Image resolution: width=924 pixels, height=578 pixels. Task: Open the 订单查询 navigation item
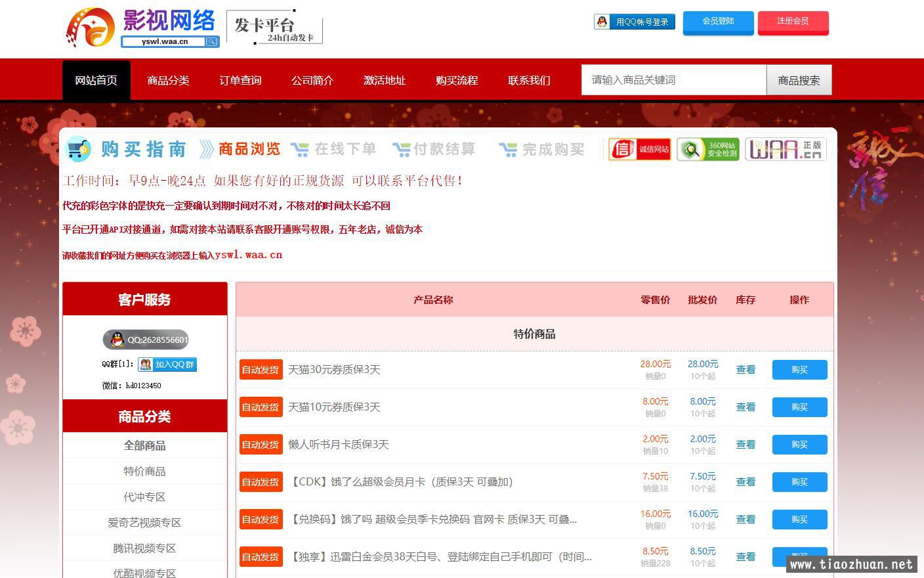[240, 80]
